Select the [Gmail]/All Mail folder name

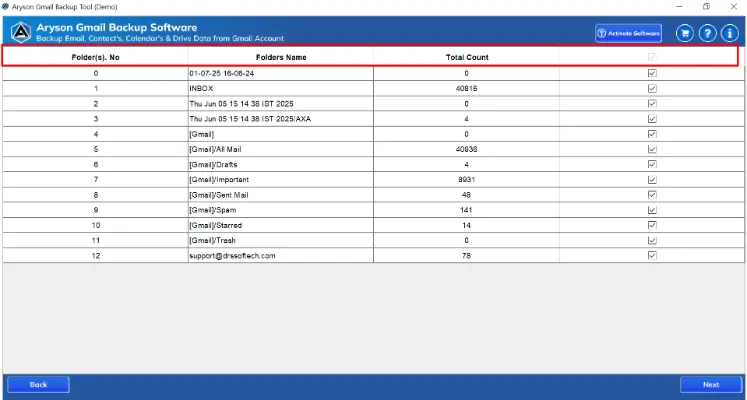[x=215, y=149]
